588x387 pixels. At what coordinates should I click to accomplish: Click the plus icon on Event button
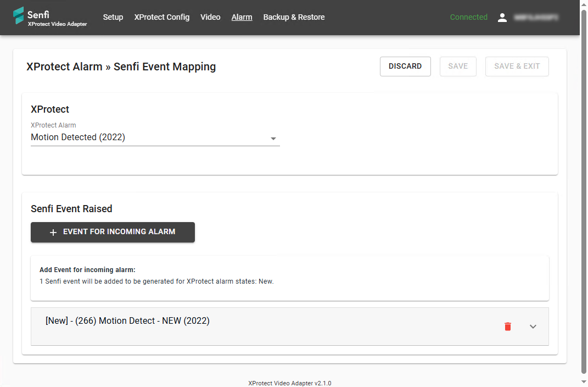point(53,233)
